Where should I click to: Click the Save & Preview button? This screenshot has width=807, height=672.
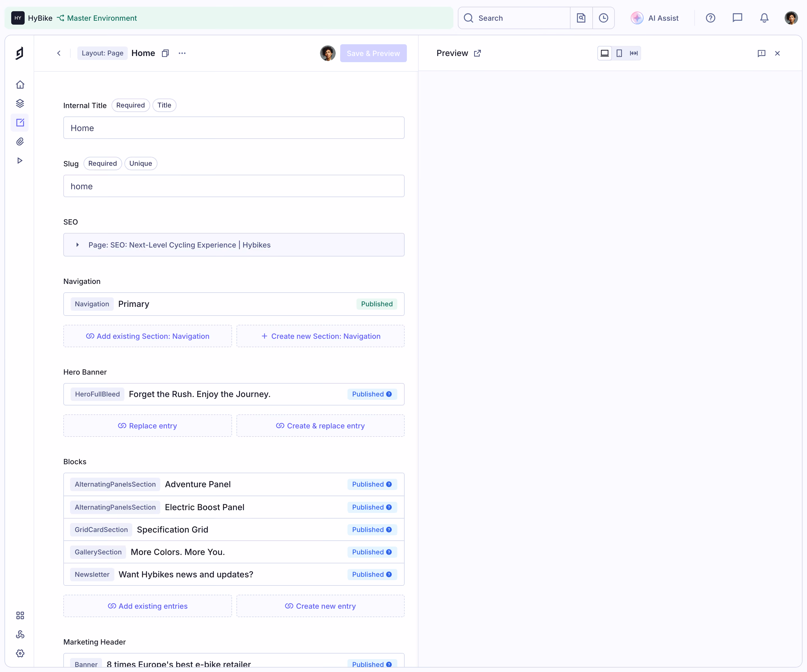[x=373, y=53]
